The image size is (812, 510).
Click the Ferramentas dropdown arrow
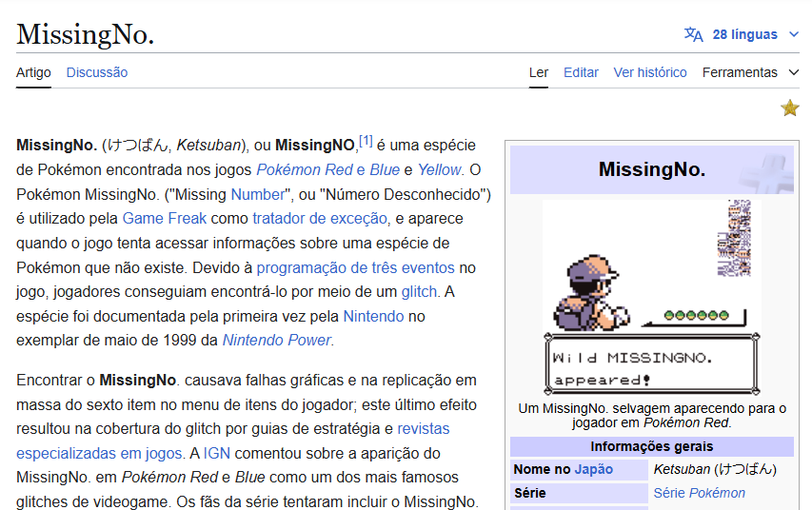793,72
